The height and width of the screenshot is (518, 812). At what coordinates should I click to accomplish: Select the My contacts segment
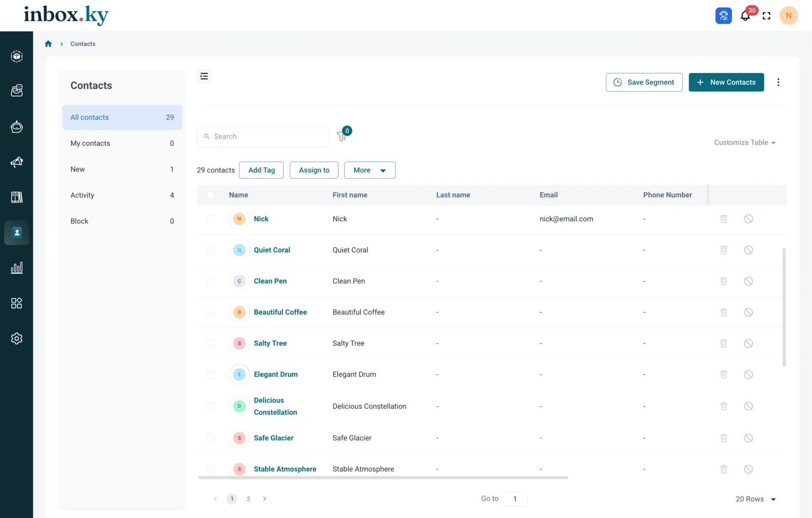tap(122, 143)
